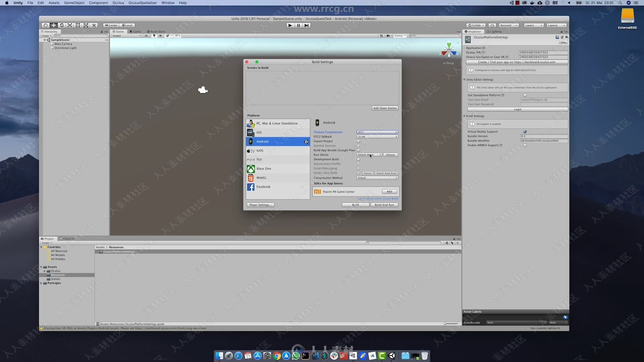Click the asset label tag icon
This screenshot has height=362, width=644.
point(565,317)
